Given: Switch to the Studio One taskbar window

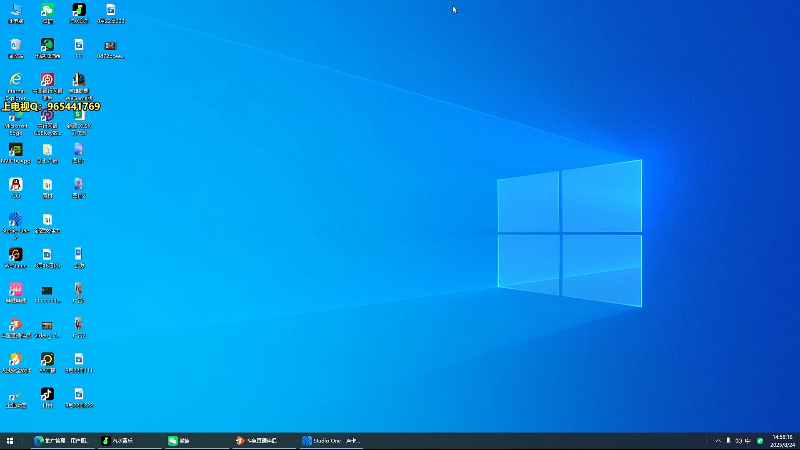Looking at the screenshot, I should pyautogui.click(x=331, y=441).
